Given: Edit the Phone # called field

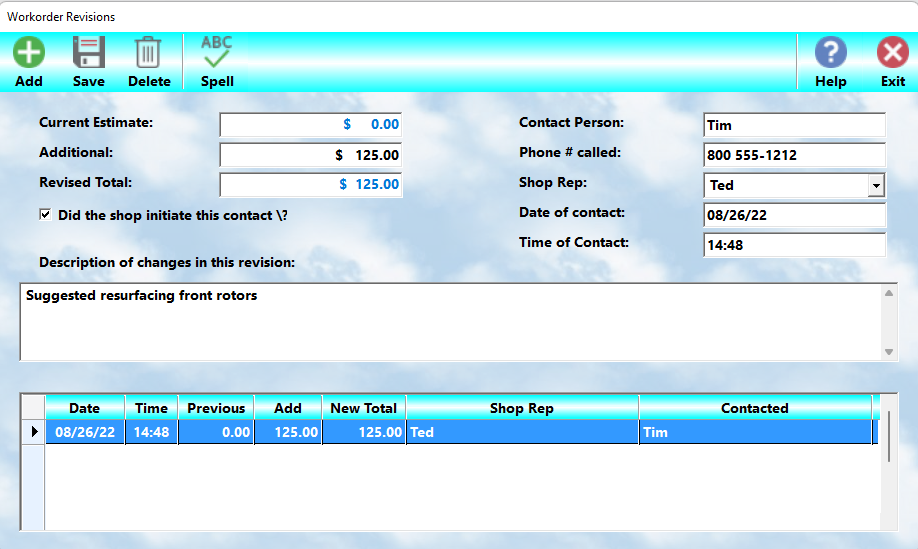Looking at the screenshot, I should point(794,155).
